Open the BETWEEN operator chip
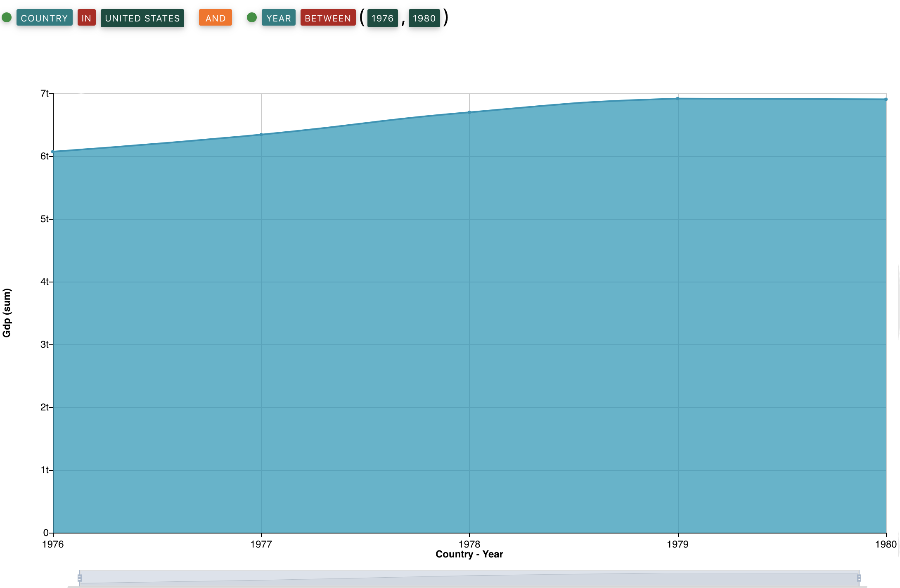This screenshot has width=900, height=588. [328, 18]
